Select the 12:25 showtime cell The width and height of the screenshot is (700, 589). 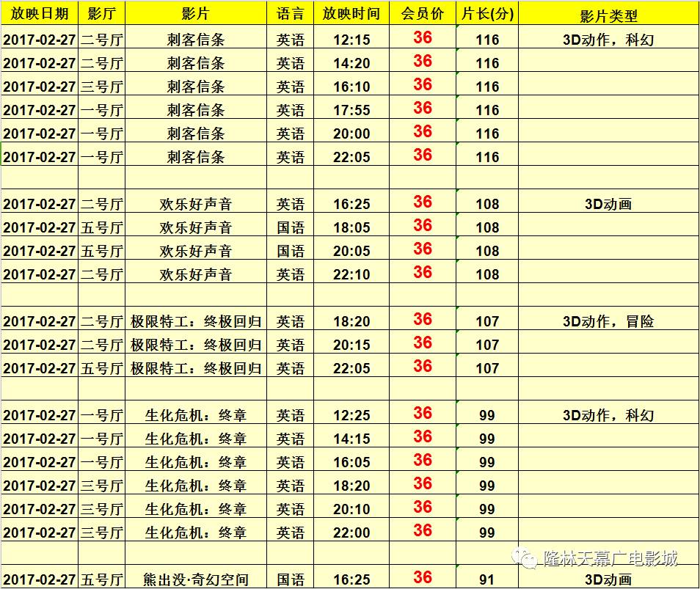(x=351, y=413)
